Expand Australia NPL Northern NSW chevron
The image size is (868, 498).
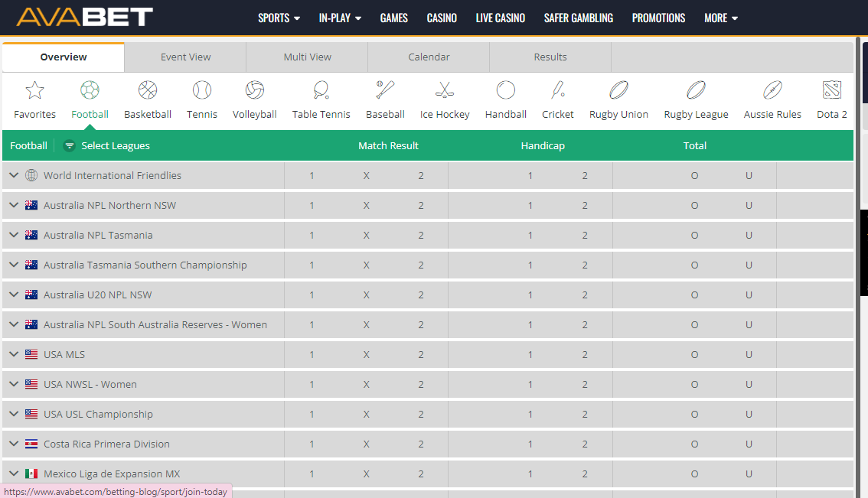click(14, 205)
